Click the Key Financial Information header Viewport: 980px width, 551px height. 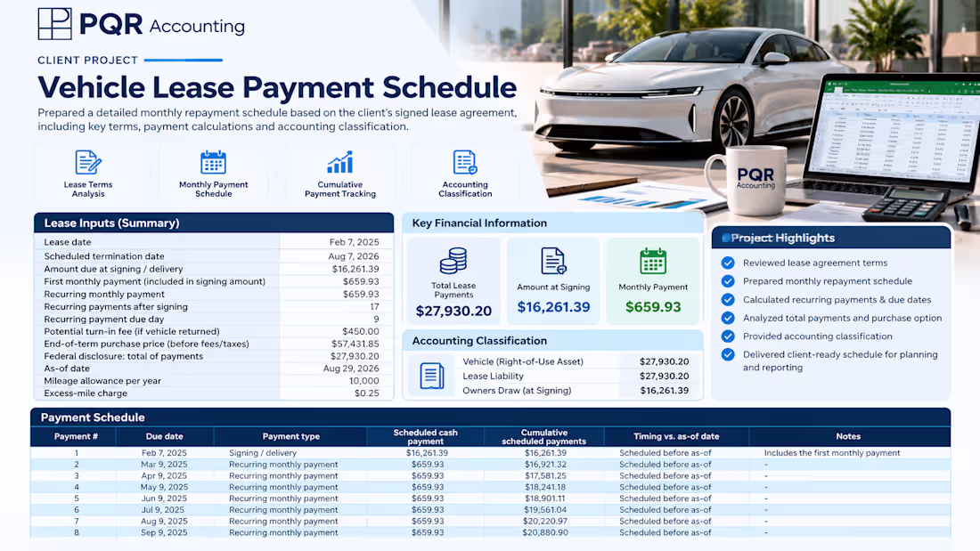(x=553, y=223)
